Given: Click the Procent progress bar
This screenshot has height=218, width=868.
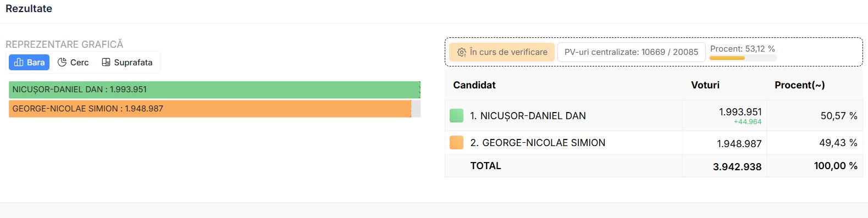Looking at the screenshot, I should pyautogui.click(x=743, y=58).
